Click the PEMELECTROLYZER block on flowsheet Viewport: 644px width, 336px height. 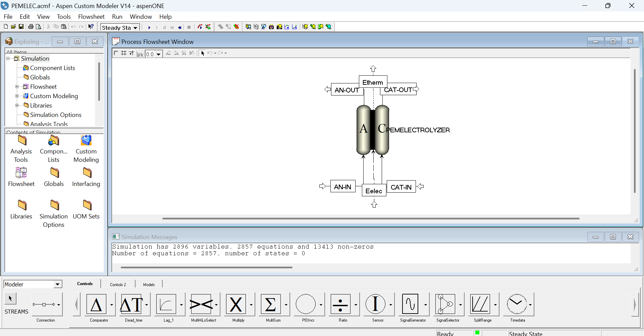tap(373, 130)
